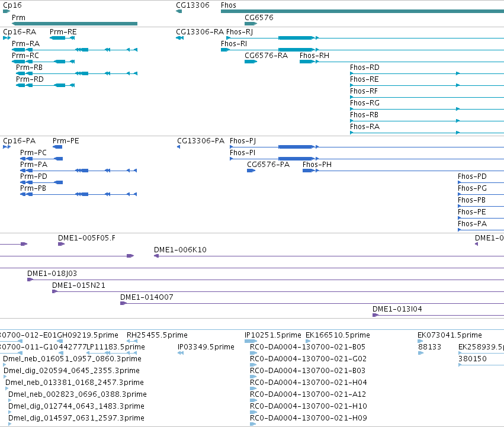Select the CG13306 gene label
This screenshot has width=504, height=427.
coord(192,5)
